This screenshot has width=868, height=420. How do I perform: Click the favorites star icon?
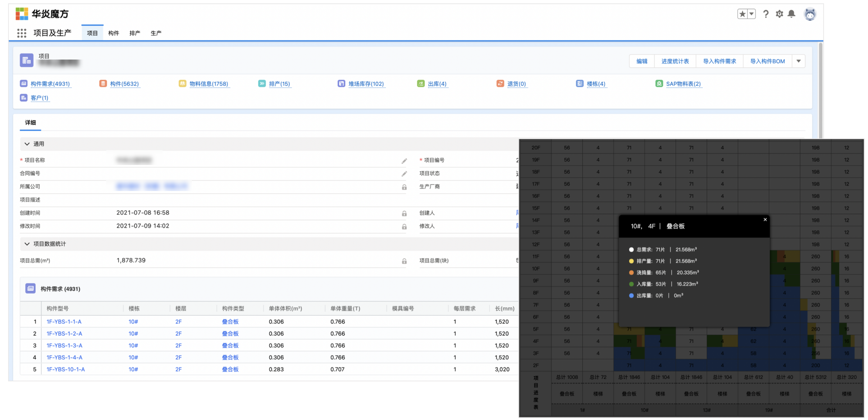pyautogui.click(x=742, y=14)
